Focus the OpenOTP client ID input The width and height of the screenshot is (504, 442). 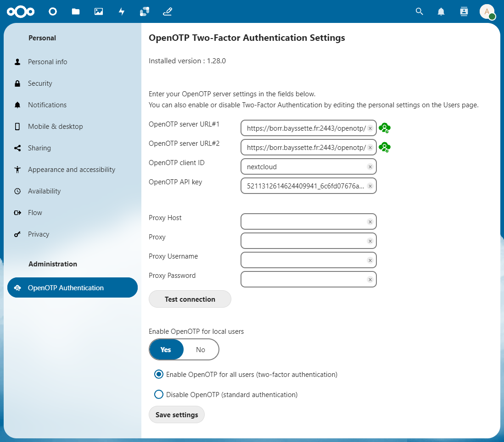(x=308, y=166)
